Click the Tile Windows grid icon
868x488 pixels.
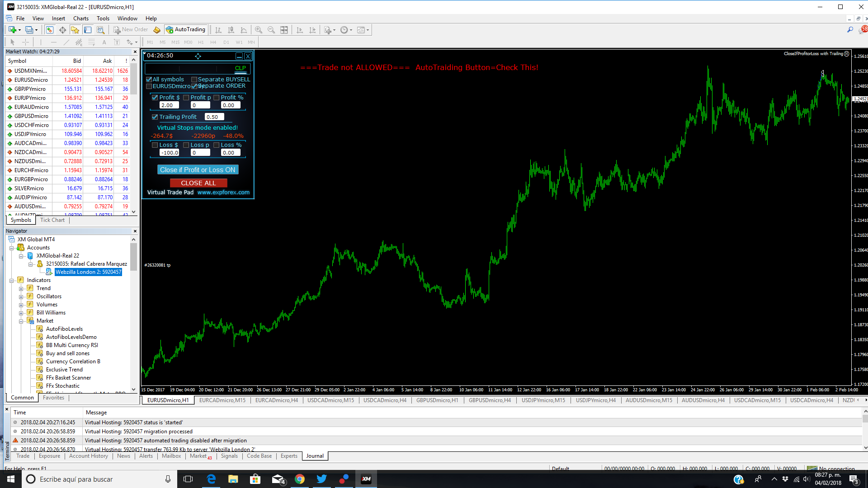pos(284,30)
